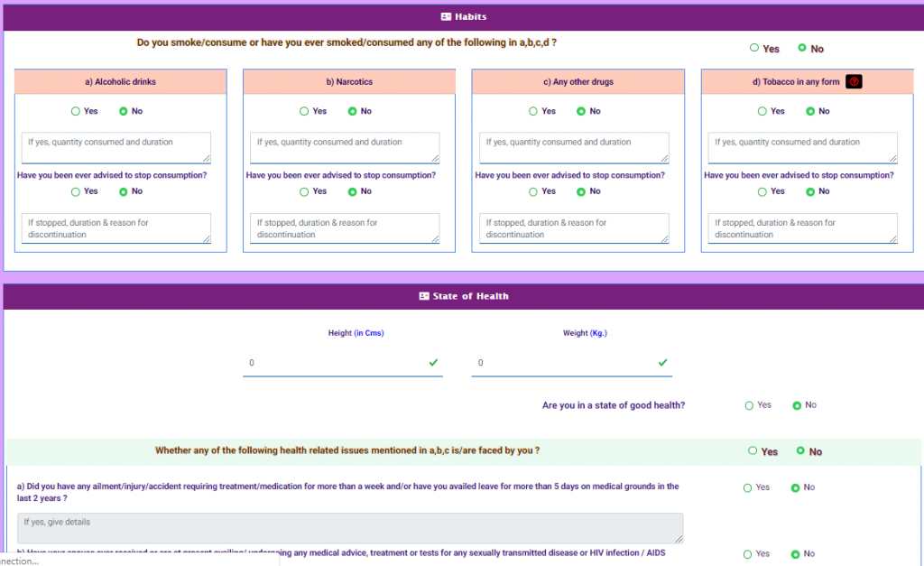Choose Yes under Tobacco in any form
924x566 pixels.
(x=762, y=111)
